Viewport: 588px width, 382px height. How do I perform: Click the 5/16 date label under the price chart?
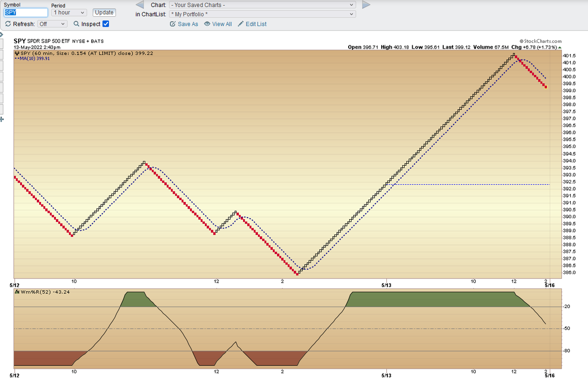coord(549,285)
